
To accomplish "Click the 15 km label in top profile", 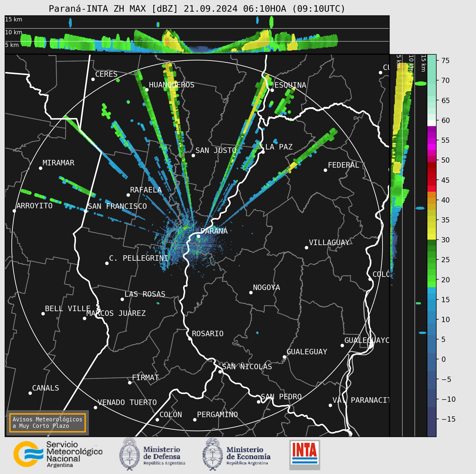I will click(14, 19).
